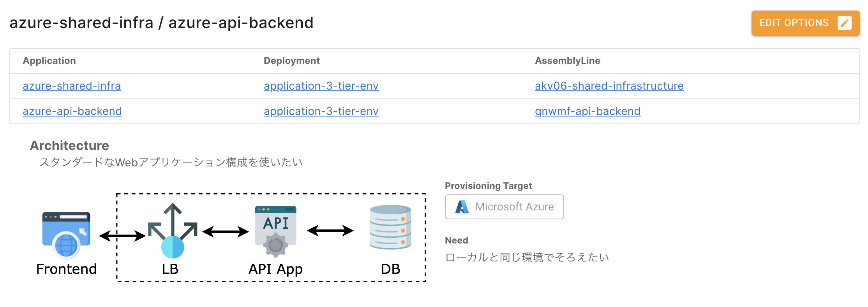The width and height of the screenshot is (868, 307).
Task: Click the pencil icon in Edit Options
Action: pyautogui.click(x=845, y=23)
